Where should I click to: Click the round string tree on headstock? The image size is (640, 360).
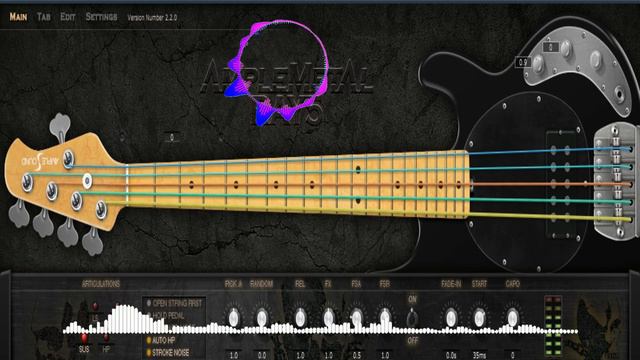pyautogui.click(x=87, y=180)
